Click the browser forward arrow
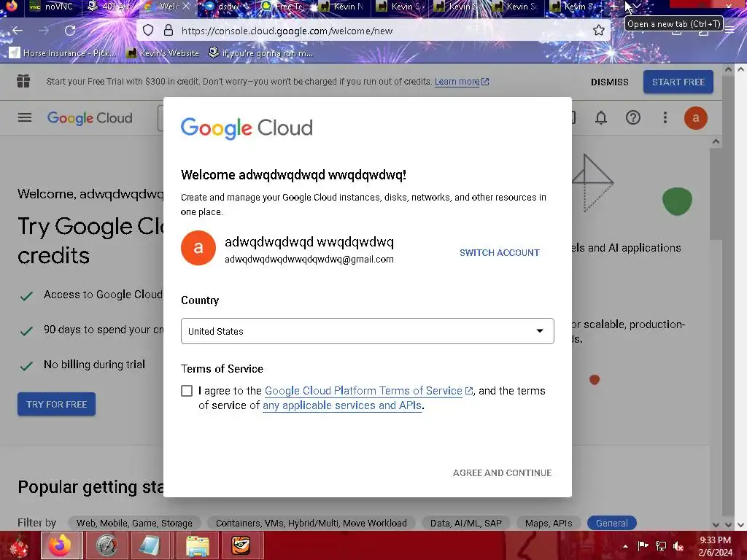Image resolution: width=747 pixels, height=560 pixels. (44, 31)
